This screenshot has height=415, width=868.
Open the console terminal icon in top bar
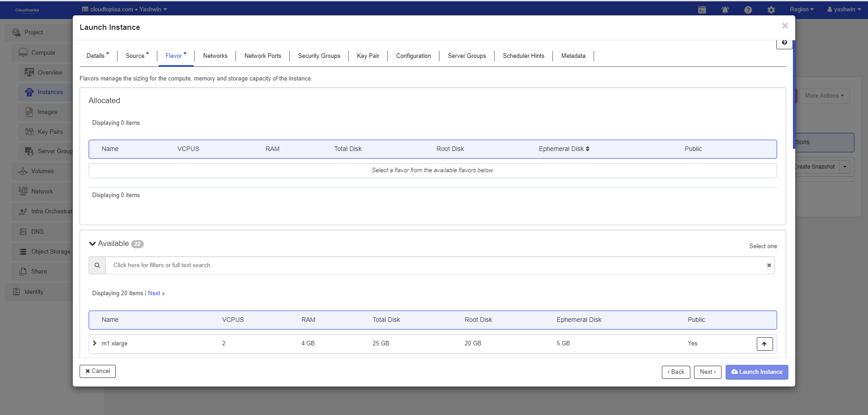[702, 10]
